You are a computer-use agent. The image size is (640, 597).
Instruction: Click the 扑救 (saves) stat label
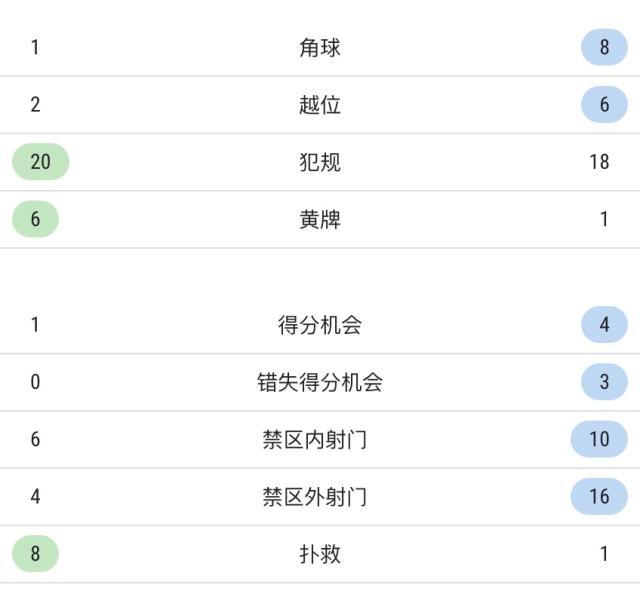pyautogui.click(x=320, y=553)
